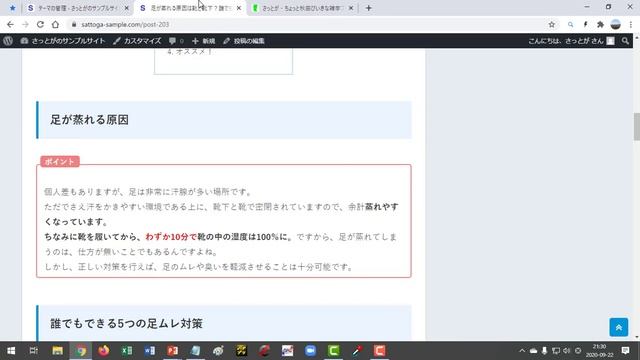Viewport: 640px width, 360px height.
Task: Click 投稿の編集 in the admin bar
Action: [244, 41]
